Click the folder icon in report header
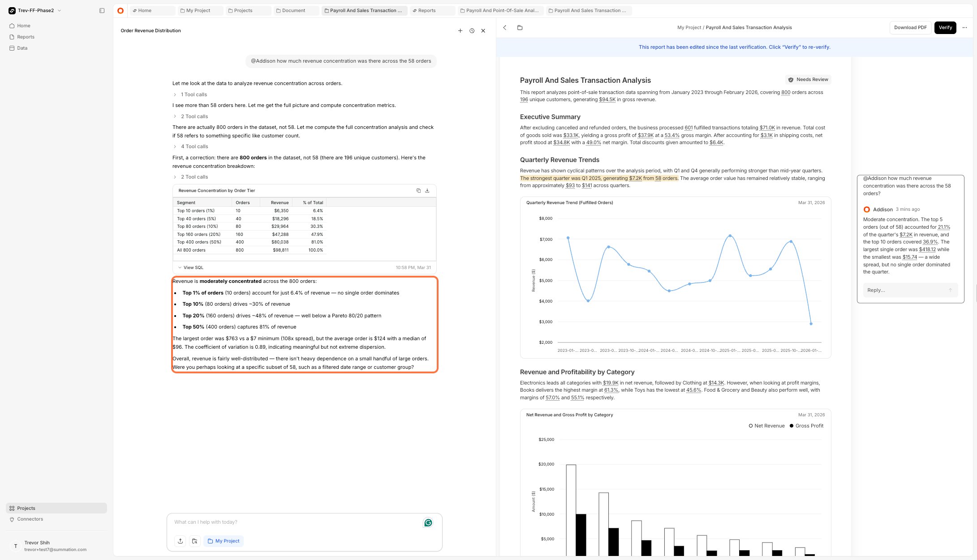 [520, 28]
